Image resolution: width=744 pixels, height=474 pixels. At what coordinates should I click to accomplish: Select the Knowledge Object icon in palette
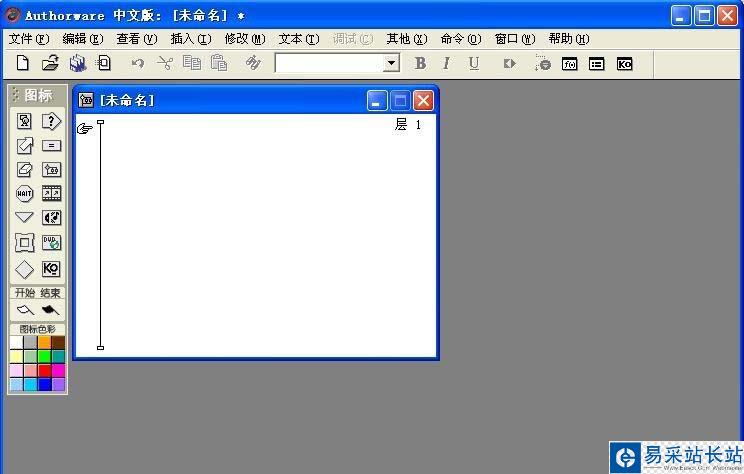[x=51, y=269]
